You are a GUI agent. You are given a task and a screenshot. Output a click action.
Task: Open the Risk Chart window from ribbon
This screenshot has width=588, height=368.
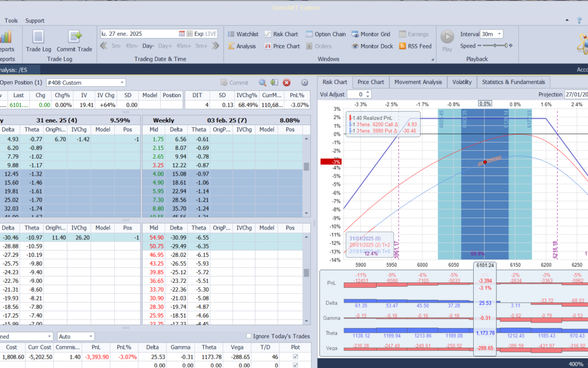[281, 34]
